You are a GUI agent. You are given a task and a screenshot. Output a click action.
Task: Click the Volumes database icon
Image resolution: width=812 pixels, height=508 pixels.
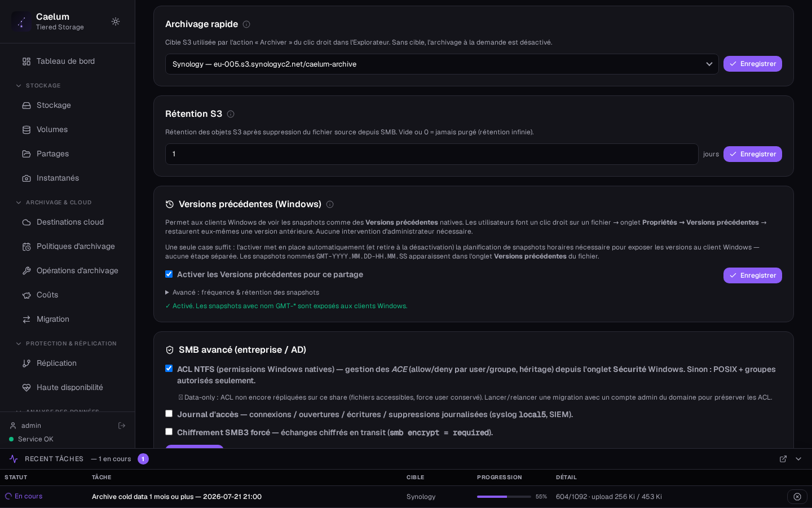(x=27, y=130)
